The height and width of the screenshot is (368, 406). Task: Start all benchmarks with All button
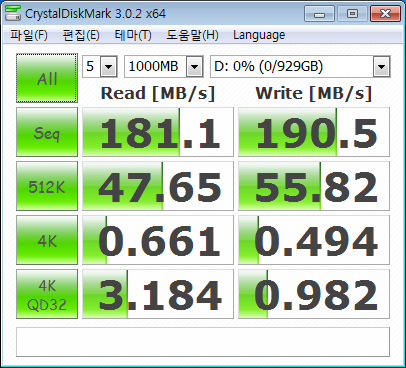[47, 78]
